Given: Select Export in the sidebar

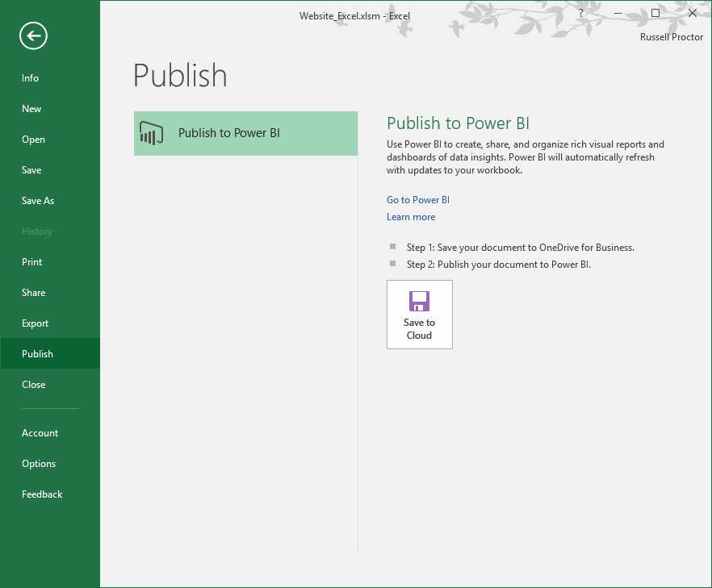Looking at the screenshot, I should point(50,323).
